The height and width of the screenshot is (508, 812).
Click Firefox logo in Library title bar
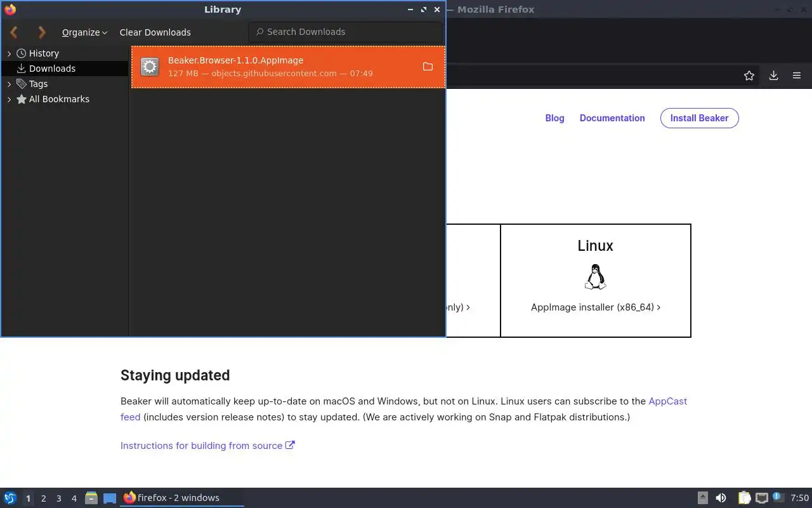click(x=10, y=10)
